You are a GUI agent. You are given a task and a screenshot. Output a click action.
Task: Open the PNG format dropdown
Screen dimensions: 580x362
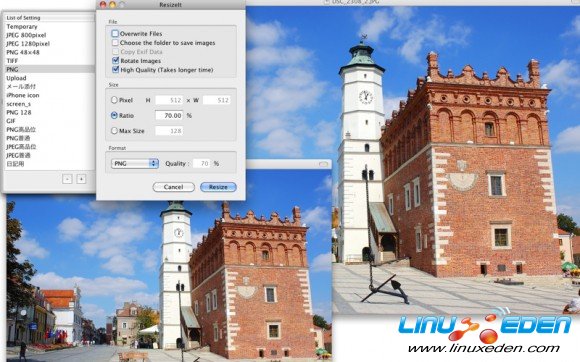135,163
